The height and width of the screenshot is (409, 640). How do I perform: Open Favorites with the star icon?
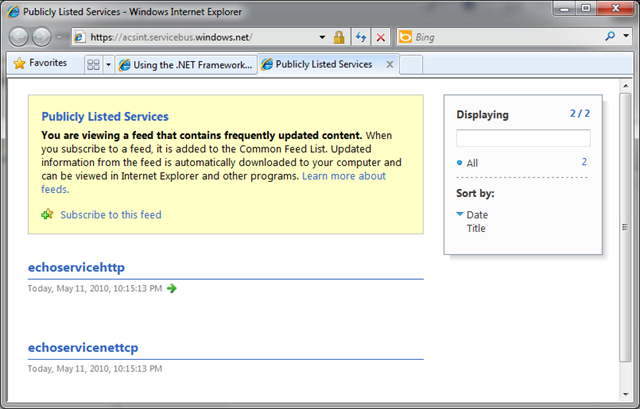(41, 63)
